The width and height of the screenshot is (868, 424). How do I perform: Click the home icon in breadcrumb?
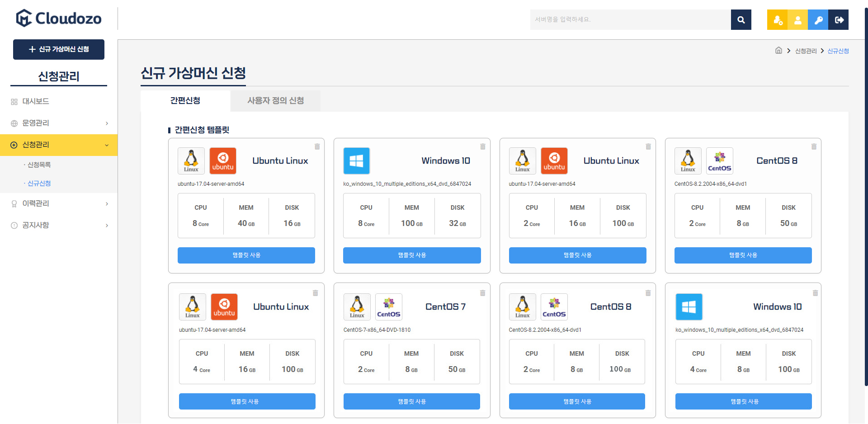point(778,51)
